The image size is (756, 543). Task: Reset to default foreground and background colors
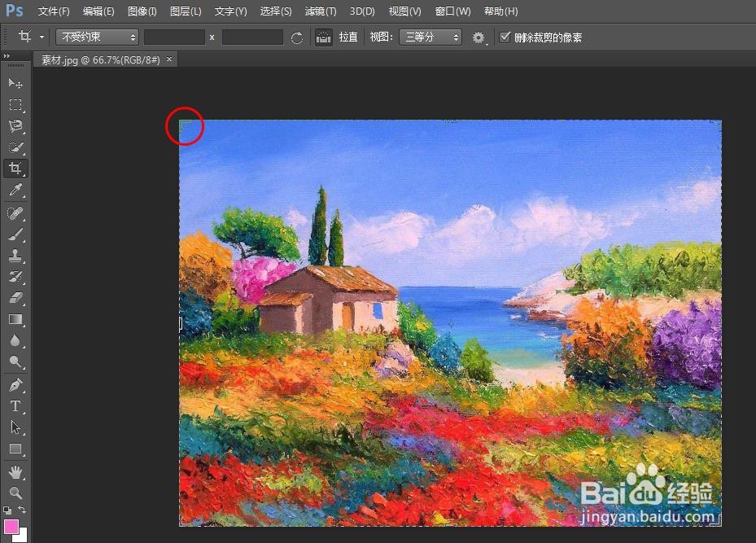(7, 510)
